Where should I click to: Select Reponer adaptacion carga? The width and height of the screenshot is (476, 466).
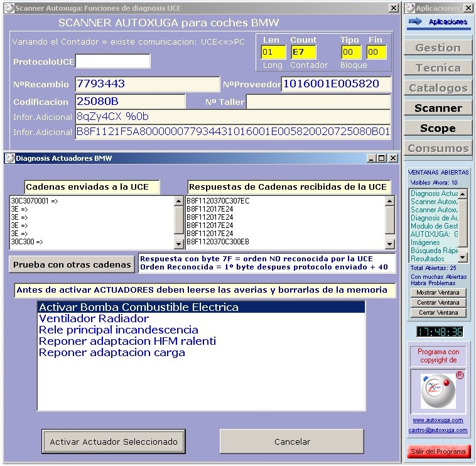201,352
